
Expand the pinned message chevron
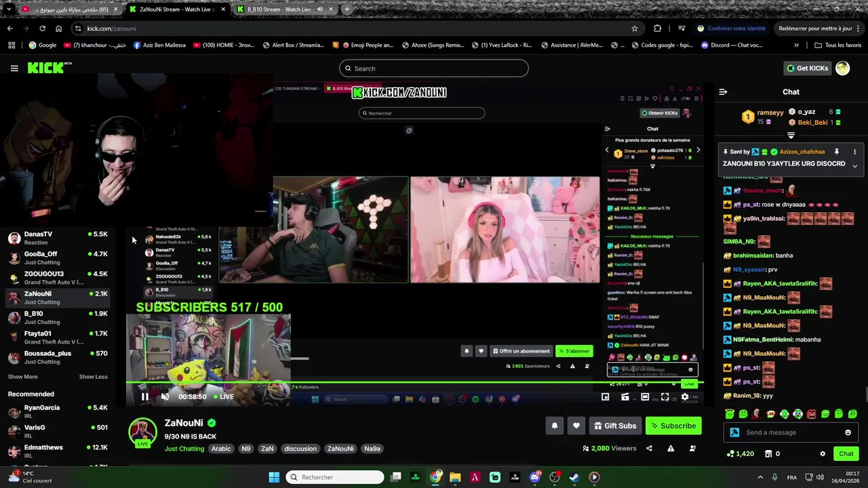point(854,166)
